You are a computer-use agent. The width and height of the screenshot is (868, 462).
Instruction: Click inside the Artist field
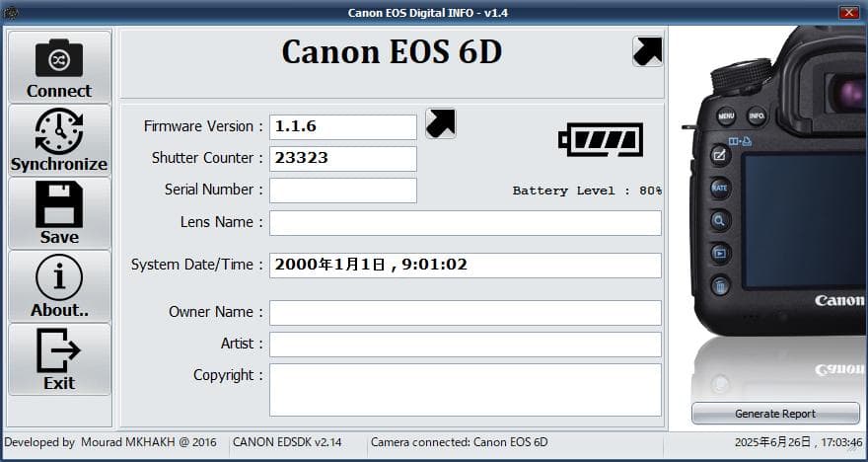coord(466,345)
